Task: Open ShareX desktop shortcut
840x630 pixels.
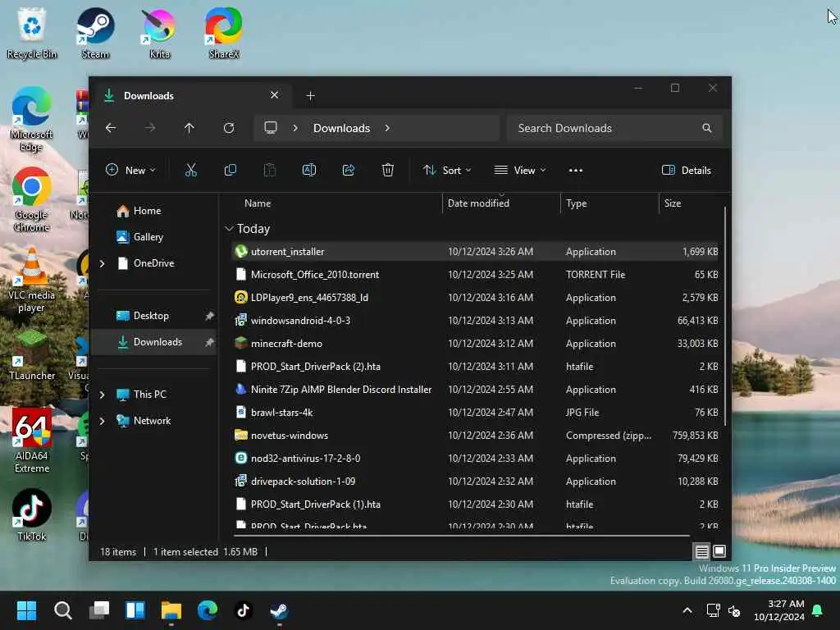Action: coord(224,33)
